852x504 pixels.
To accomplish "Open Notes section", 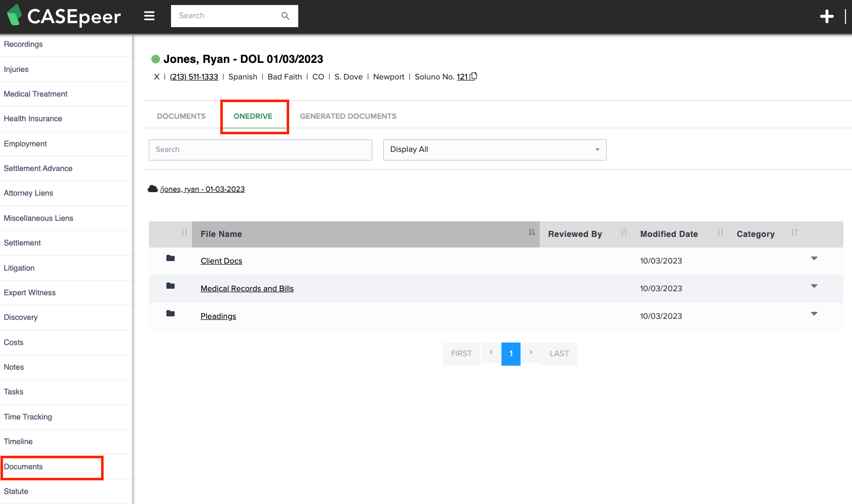I will tap(14, 367).
